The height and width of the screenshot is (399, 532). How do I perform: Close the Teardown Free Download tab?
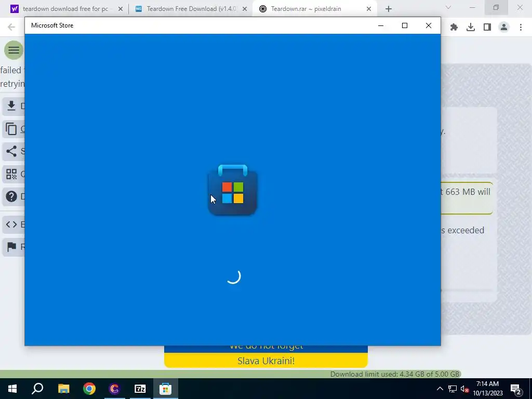245,9
